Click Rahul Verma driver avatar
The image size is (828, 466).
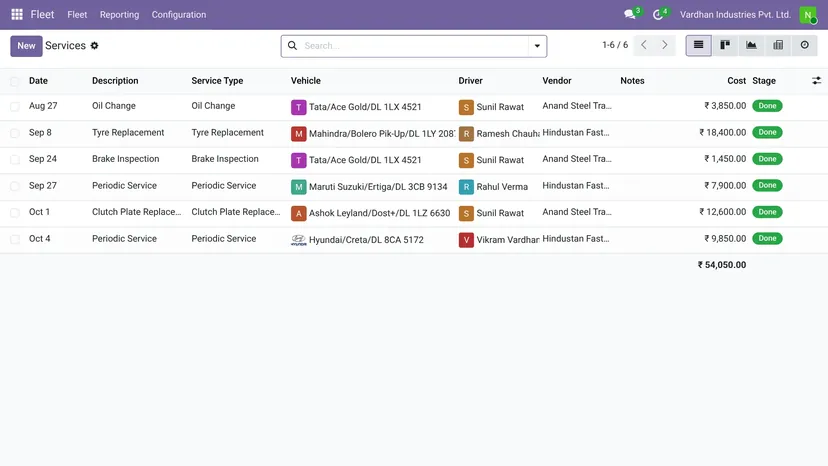466,187
